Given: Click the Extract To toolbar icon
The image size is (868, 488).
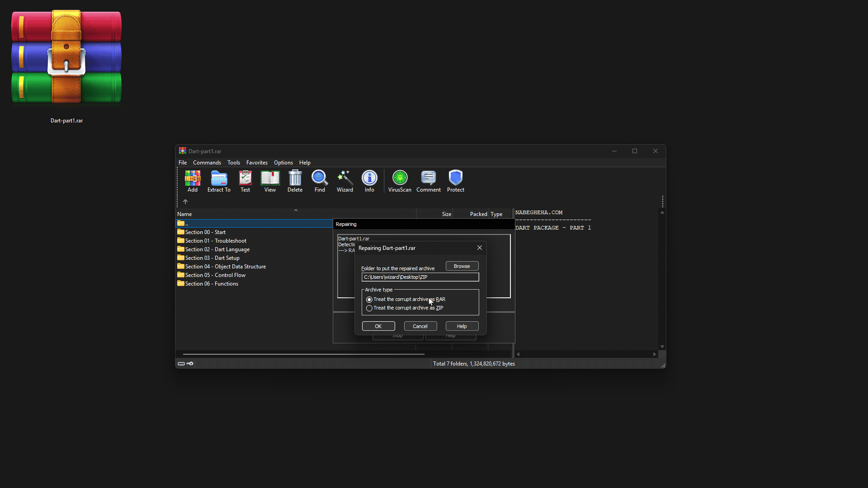Looking at the screenshot, I should [x=219, y=181].
